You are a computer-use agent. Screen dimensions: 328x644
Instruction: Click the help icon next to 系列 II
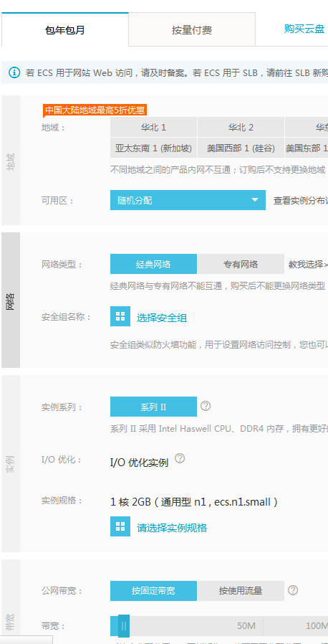206,406
